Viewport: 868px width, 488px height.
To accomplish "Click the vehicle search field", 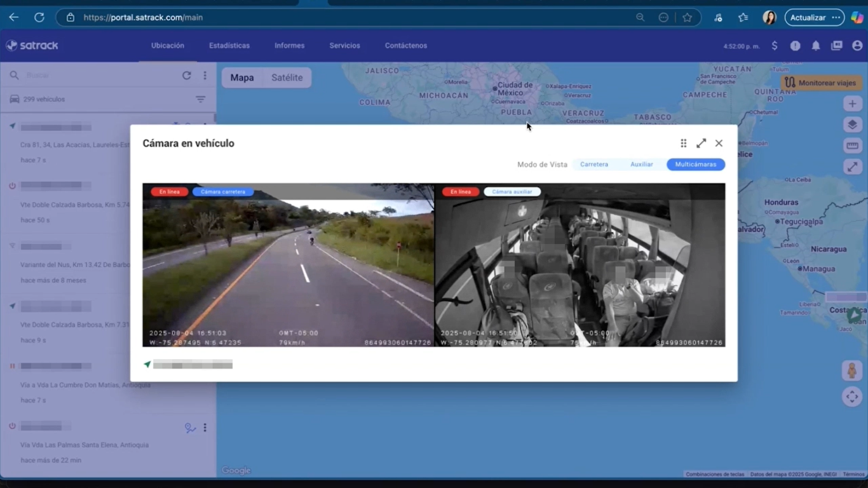I will coord(95,76).
